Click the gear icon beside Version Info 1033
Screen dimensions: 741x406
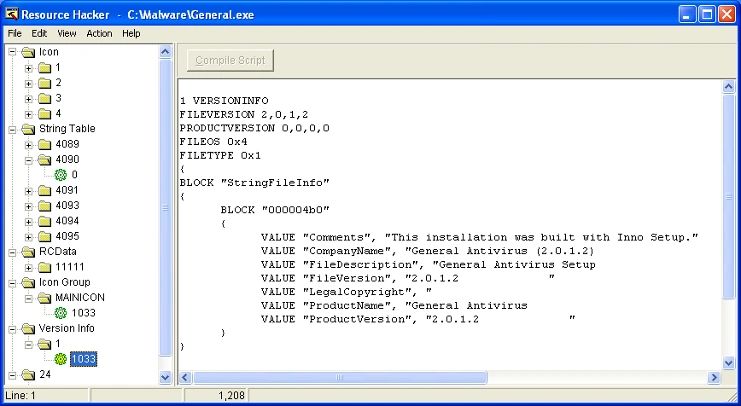(x=60, y=359)
